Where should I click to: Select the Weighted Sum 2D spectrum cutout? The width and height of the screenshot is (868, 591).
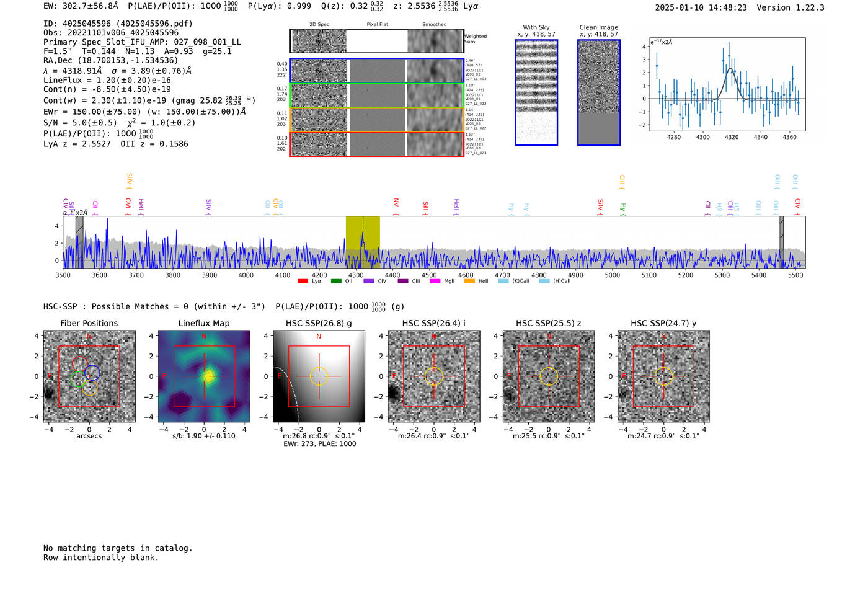(x=376, y=41)
